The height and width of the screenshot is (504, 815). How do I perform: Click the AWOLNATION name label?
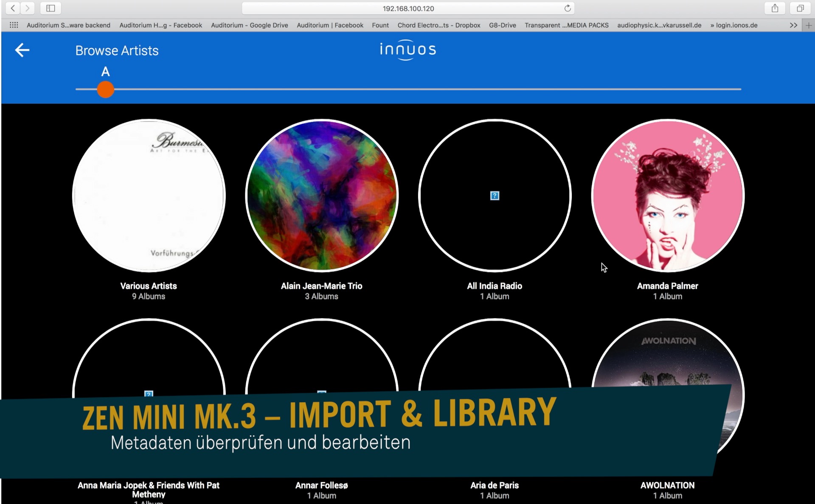668,485
